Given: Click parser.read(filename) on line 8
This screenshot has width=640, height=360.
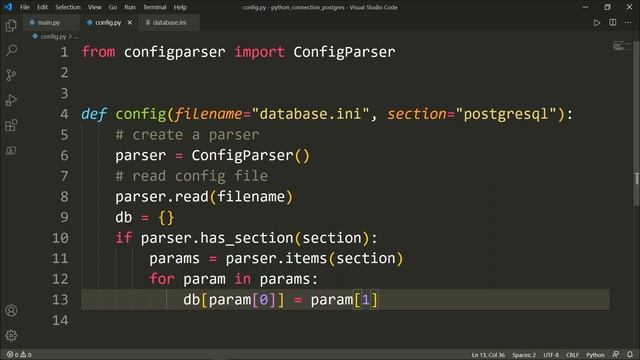Looking at the screenshot, I should pos(204,197).
